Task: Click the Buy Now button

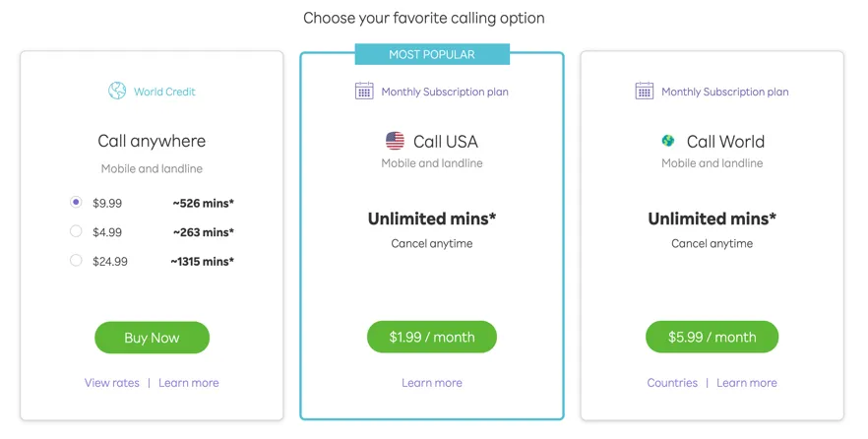Action: point(153,338)
